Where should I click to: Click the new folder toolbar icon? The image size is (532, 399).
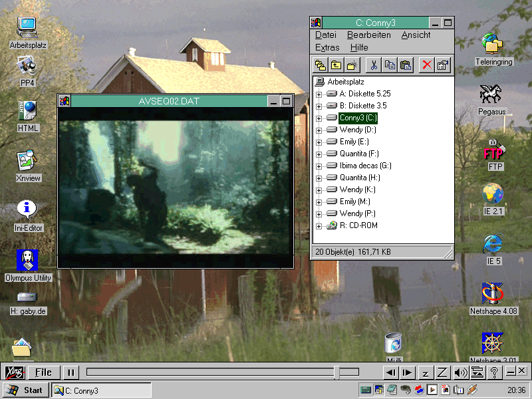(352, 65)
